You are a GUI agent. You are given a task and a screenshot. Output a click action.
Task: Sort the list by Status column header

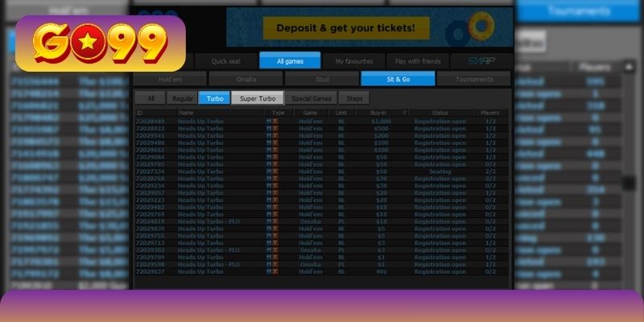click(x=440, y=113)
